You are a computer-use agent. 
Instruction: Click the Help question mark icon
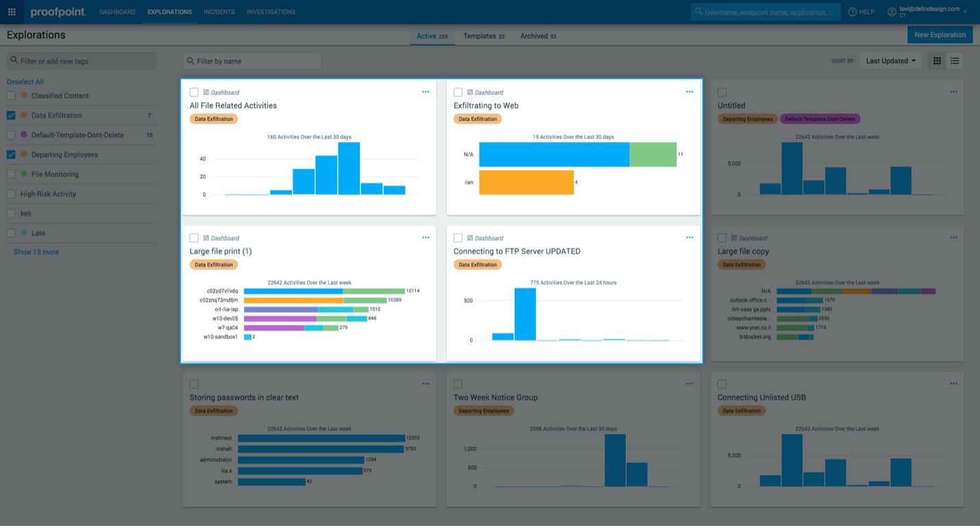(x=853, y=12)
